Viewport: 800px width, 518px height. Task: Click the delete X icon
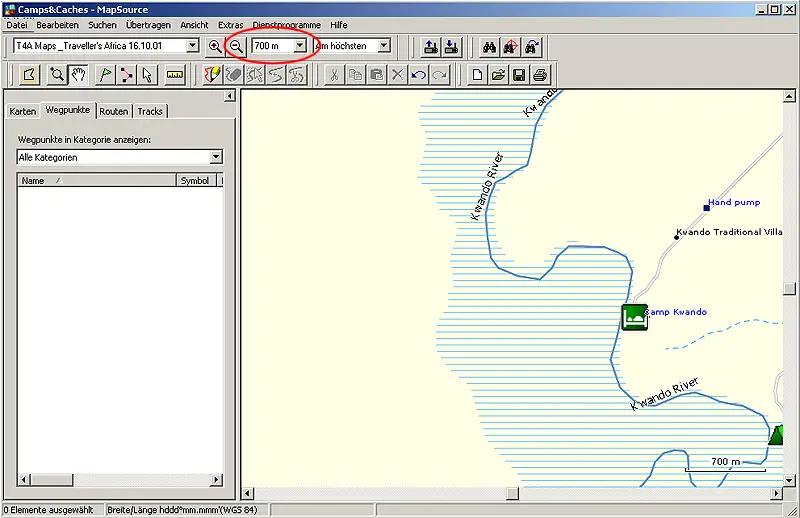click(x=397, y=75)
